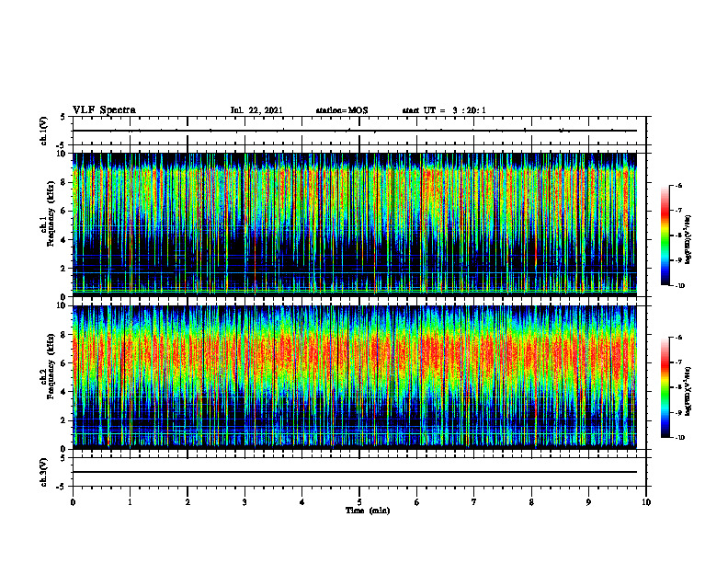Screen dimensions: 728x563
Task: Click the time axis tick label "3"
Action: click(245, 502)
